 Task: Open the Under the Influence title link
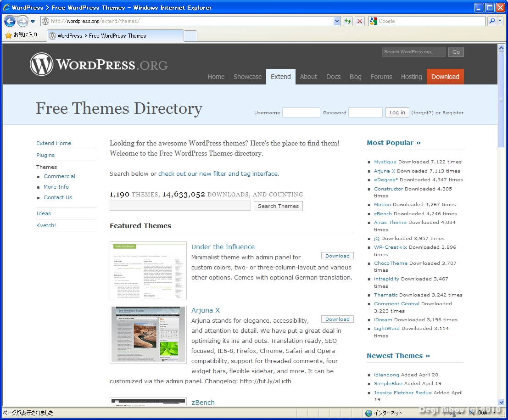click(x=223, y=247)
